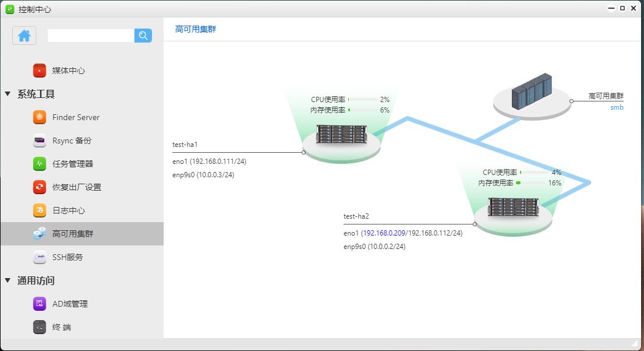644x351 pixels.
Task: Click the test-ha2 memory usage bar
Action: [x=530, y=183]
